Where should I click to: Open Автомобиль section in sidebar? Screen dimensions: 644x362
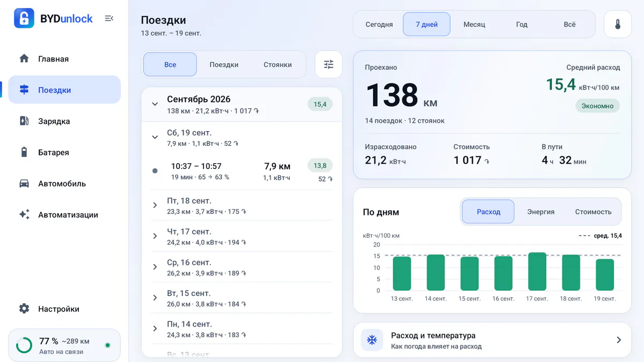point(64,183)
